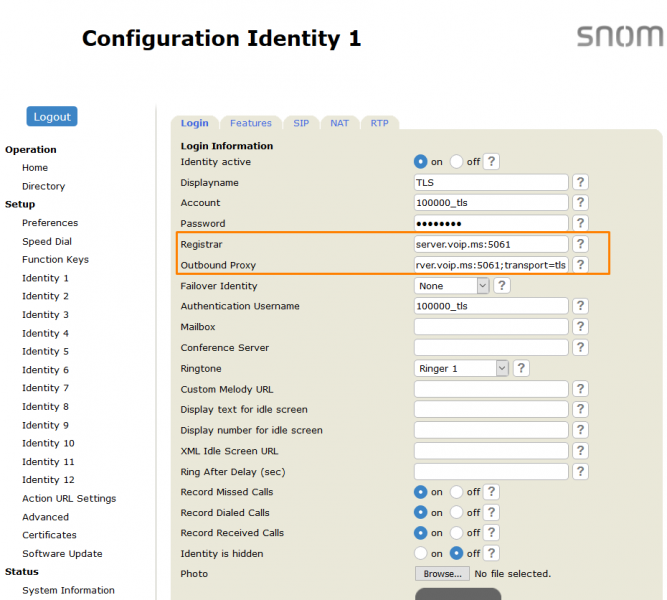Focus the Displayname field

tap(491, 182)
